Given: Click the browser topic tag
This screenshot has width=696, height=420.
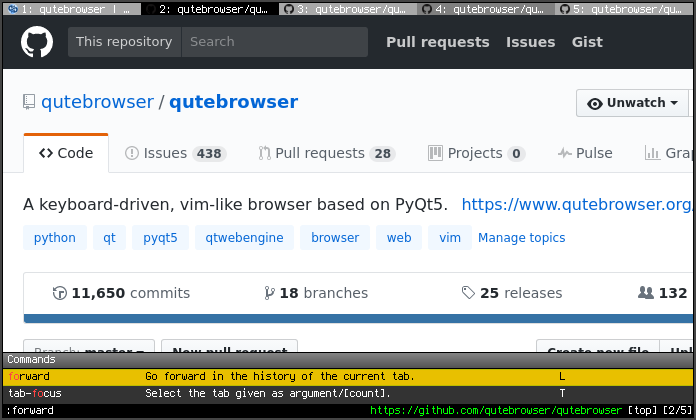Looking at the screenshot, I should pos(335,238).
